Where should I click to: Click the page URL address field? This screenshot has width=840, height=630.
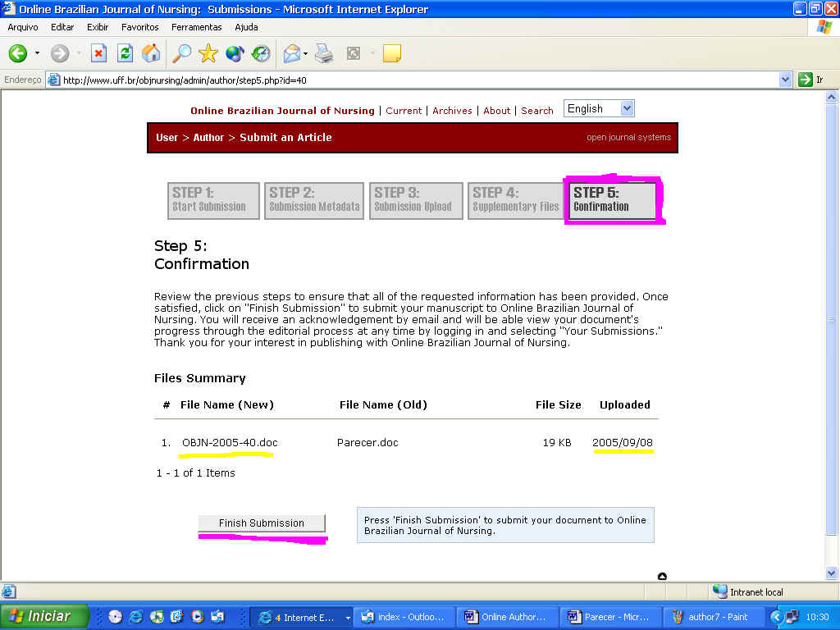click(x=410, y=80)
